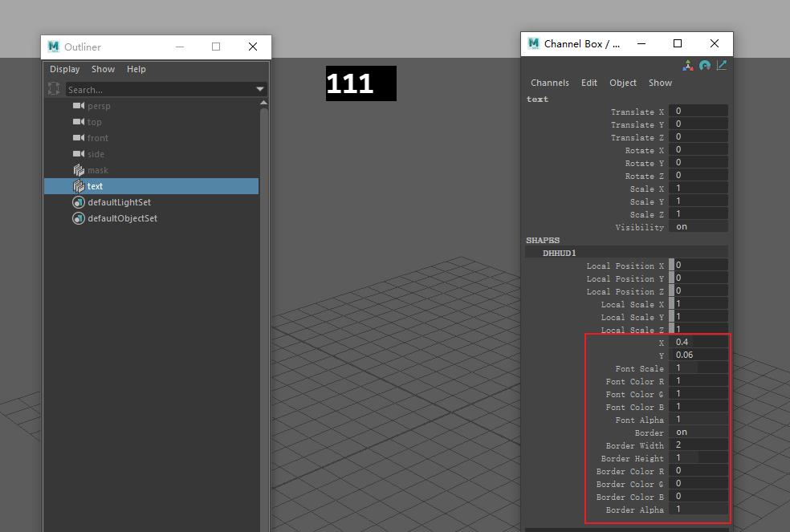Viewport: 790px width, 532px height.
Task: Select the text item in Outliner
Action: (x=151, y=186)
